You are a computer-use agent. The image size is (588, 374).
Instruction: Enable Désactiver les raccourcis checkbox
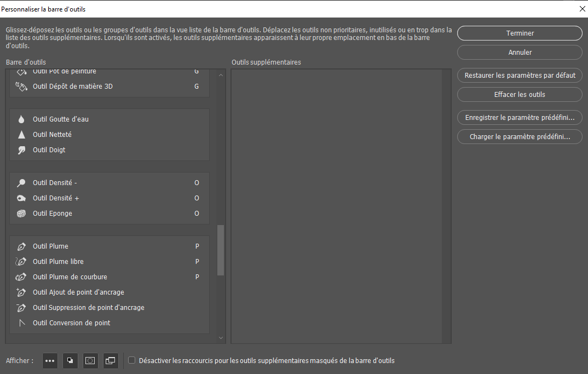coord(131,360)
